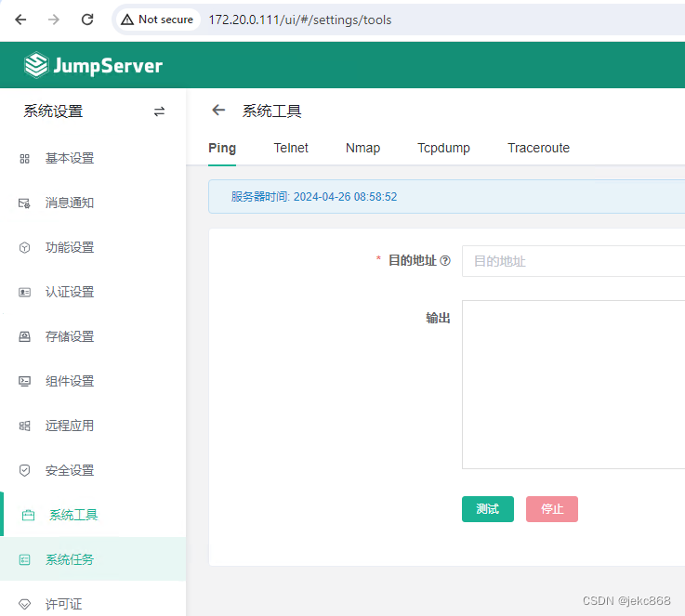Toggle the sidebar switch arrows icon
The image size is (685, 616).
point(159,111)
